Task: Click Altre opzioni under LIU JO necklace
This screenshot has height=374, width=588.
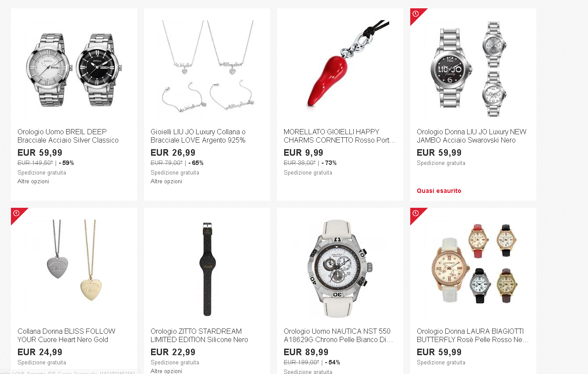Action: [166, 182]
